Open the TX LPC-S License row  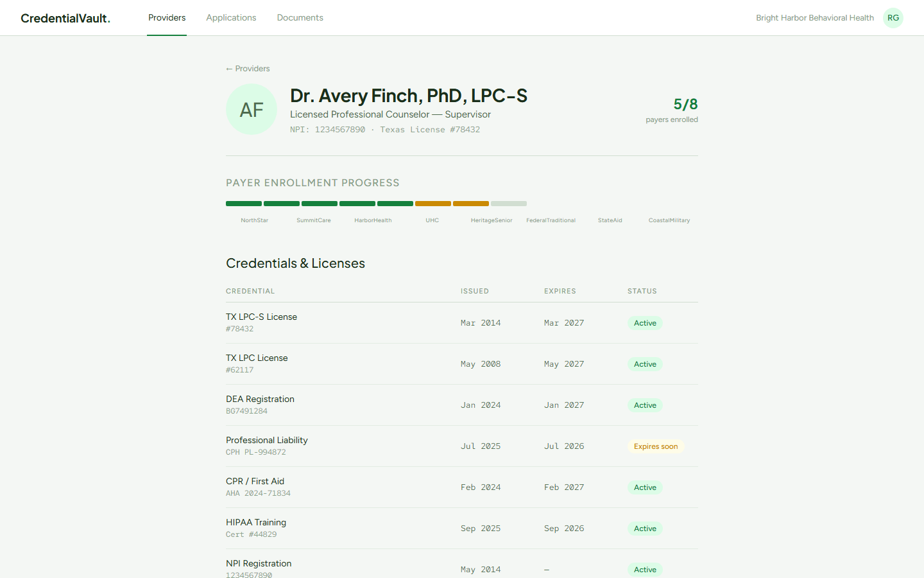(x=462, y=323)
